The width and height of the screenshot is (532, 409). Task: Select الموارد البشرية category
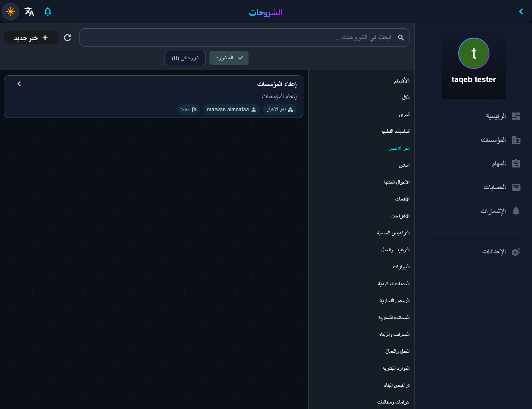pyautogui.click(x=396, y=368)
